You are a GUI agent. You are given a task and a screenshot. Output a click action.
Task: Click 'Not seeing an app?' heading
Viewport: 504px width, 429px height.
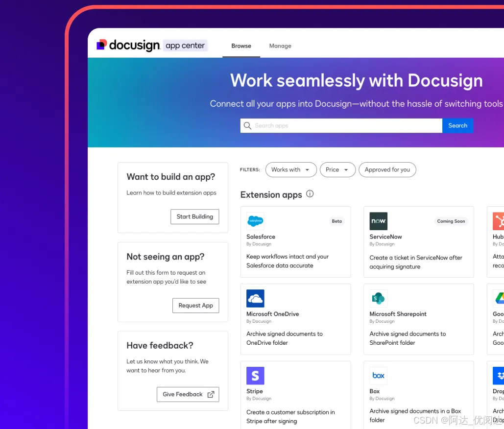click(166, 257)
